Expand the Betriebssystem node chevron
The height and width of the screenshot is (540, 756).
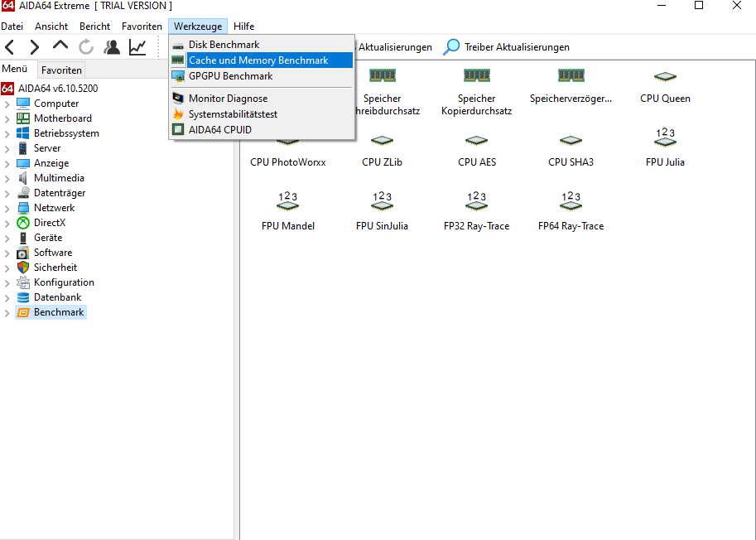[x=7, y=134]
